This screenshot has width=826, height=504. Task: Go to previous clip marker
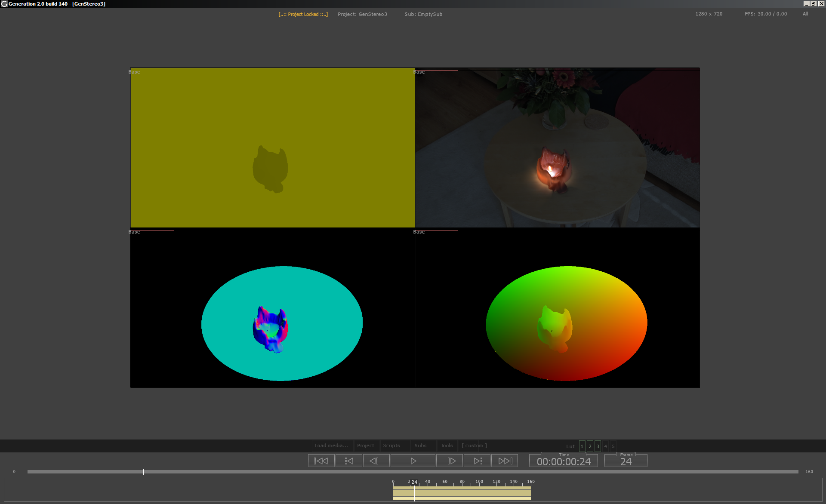348,461
